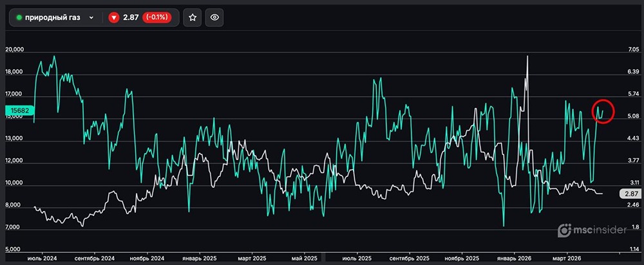Click the chevron next to природный газ

(x=91, y=18)
